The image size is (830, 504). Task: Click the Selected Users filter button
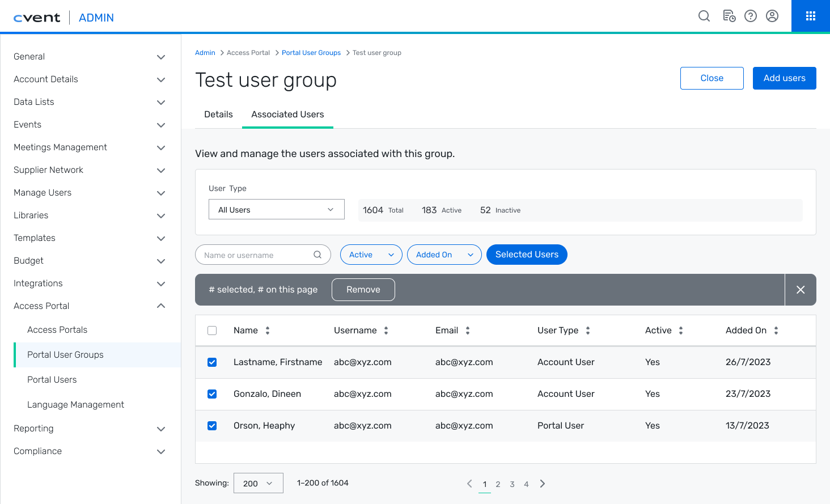coord(527,255)
